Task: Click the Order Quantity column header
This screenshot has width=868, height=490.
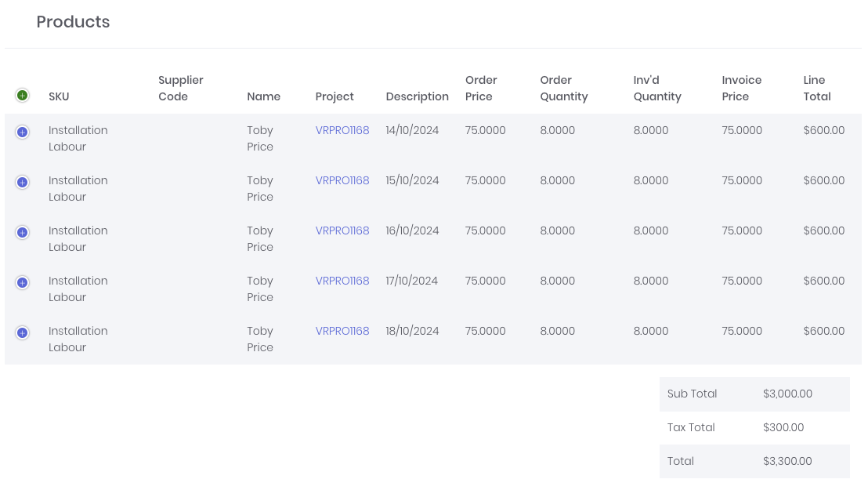Action: pyautogui.click(x=564, y=89)
